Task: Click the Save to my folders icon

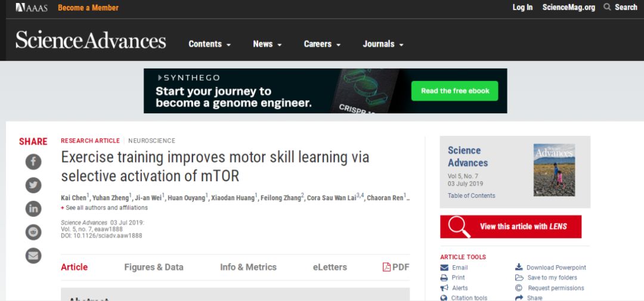Action: [519, 278]
